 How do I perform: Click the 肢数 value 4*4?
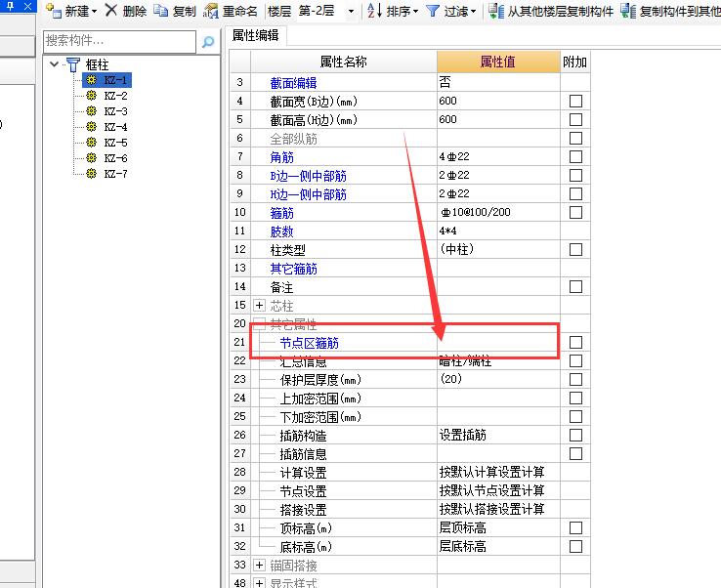[x=447, y=231]
